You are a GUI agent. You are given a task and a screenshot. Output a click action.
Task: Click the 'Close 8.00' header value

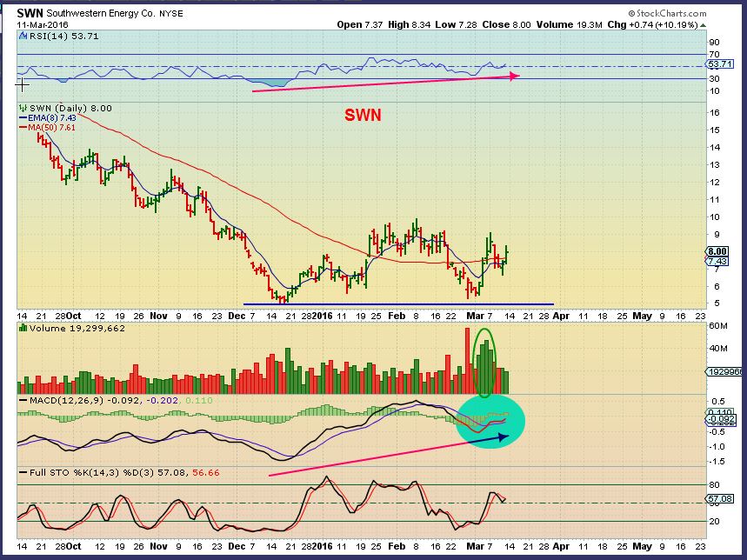[506, 24]
